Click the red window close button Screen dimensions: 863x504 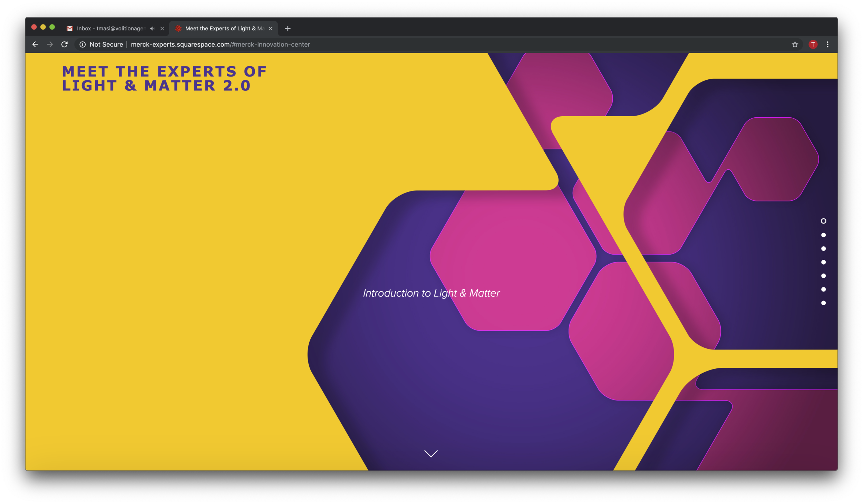(34, 27)
